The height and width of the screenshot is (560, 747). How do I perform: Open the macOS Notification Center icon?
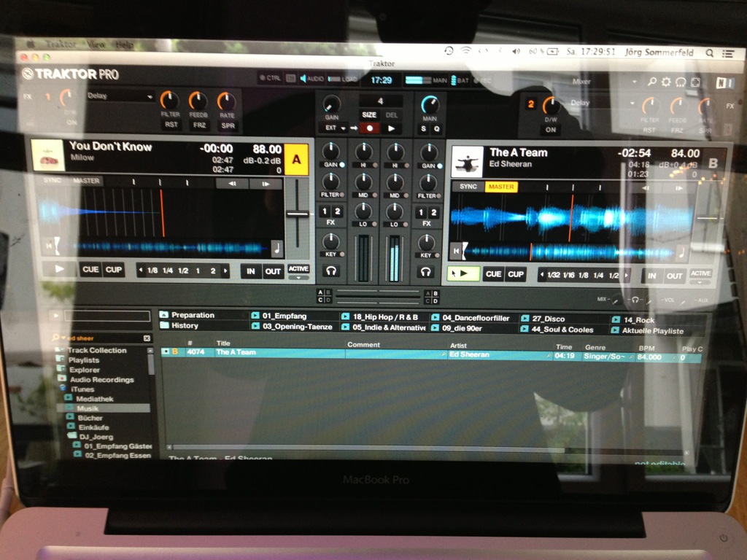(728, 53)
